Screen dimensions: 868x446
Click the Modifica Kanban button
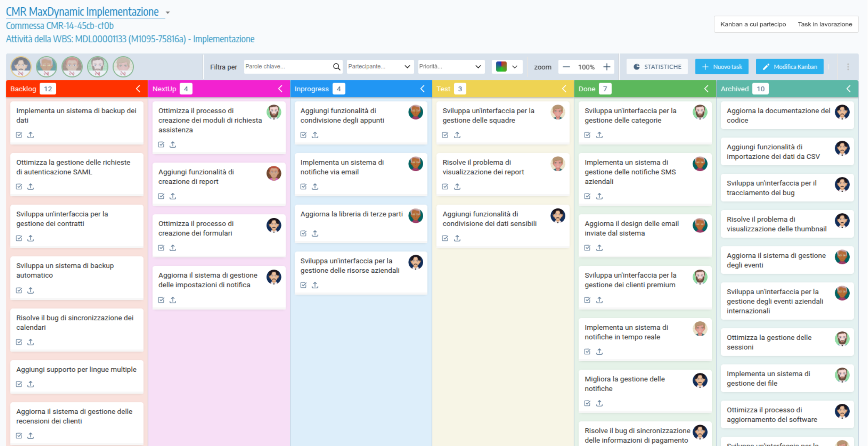(789, 67)
